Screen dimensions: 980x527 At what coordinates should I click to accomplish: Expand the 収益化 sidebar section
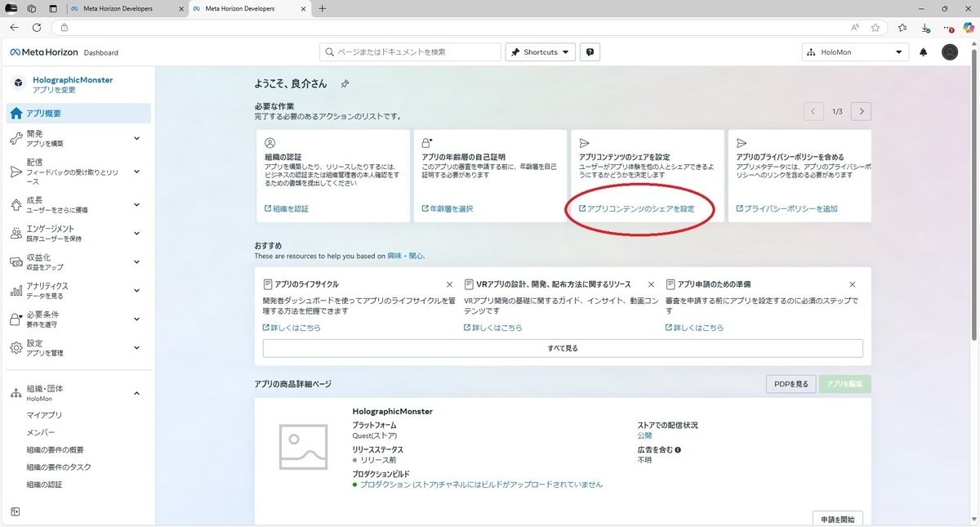tap(136, 262)
